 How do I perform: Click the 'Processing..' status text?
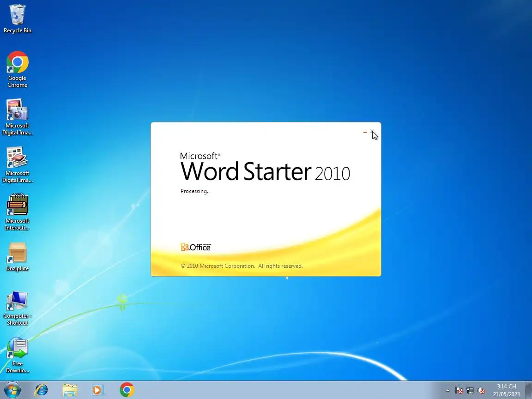coord(195,191)
